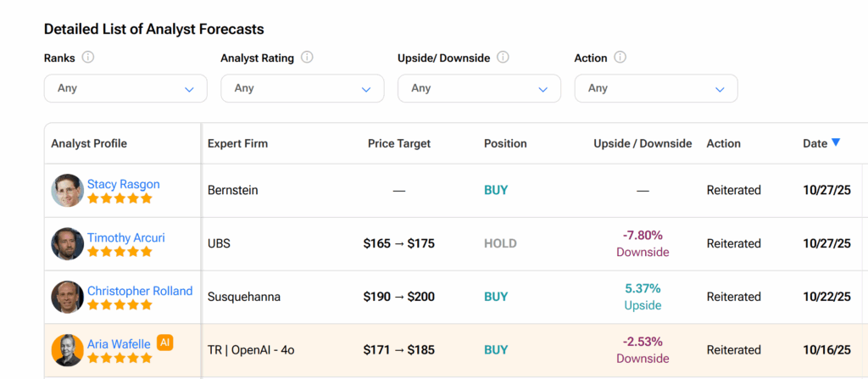The width and height of the screenshot is (868, 379).
Task: Open the Action filter dropdown
Action: (x=656, y=88)
